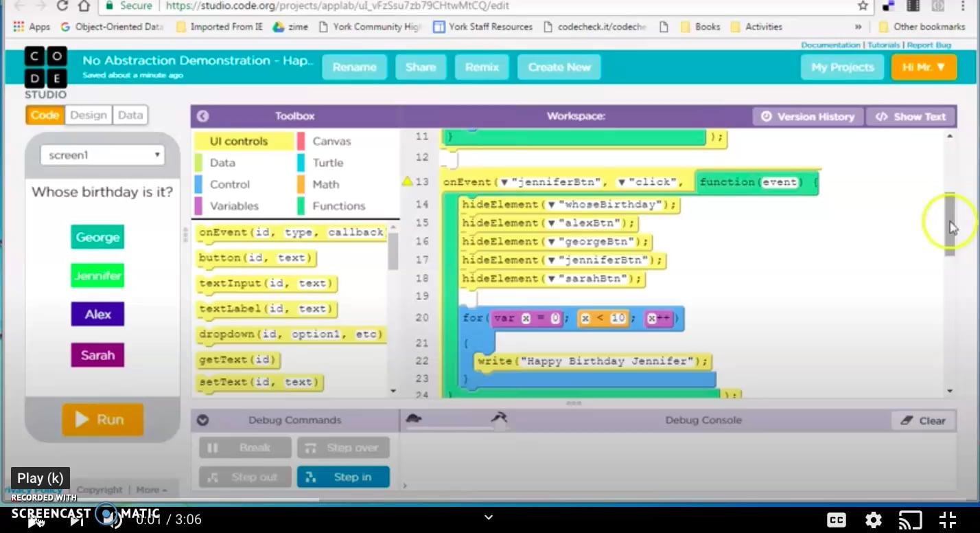This screenshot has width=980, height=533.
Task: Collapse the Toolbox with the arrow icon
Action: tap(202, 116)
